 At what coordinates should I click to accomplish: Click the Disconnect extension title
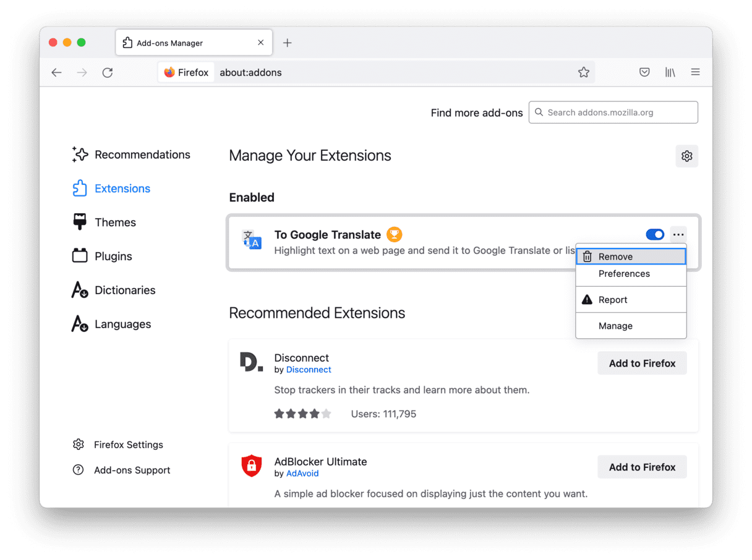[x=302, y=358]
